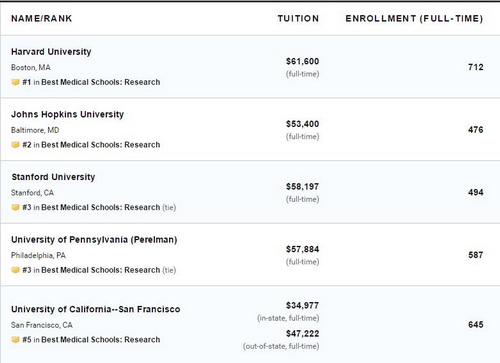Screen dimensions: 500x363
Task: Open University of California--San Francisco link
Action: tap(96, 309)
